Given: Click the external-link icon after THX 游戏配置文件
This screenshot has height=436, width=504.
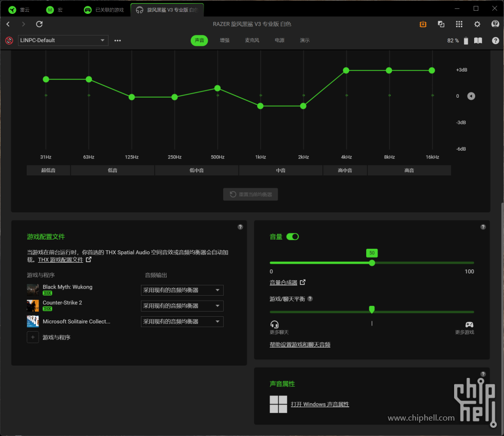Looking at the screenshot, I should [88, 259].
